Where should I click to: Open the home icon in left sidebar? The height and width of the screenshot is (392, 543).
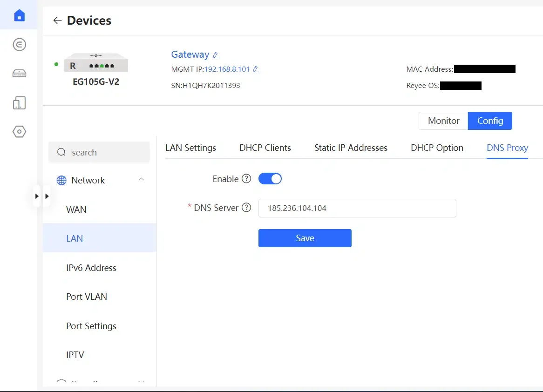pos(19,15)
